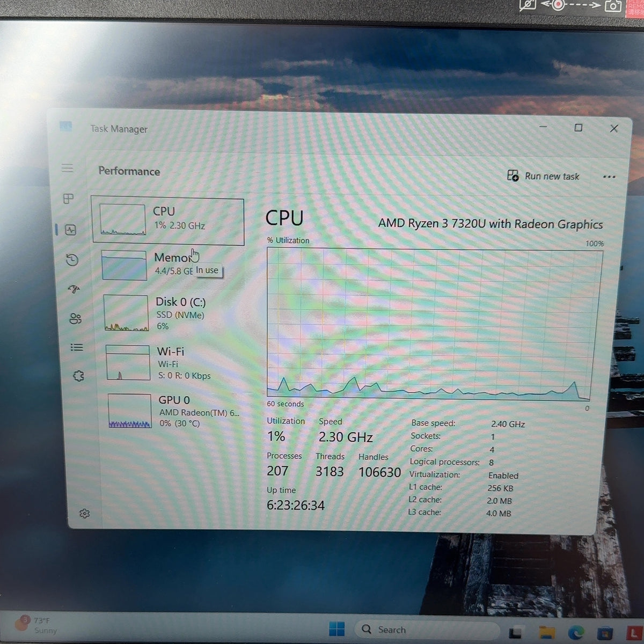This screenshot has height=644, width=644.
Task: Click the CPU mini graph thumbnail
Action: [123, 219]
